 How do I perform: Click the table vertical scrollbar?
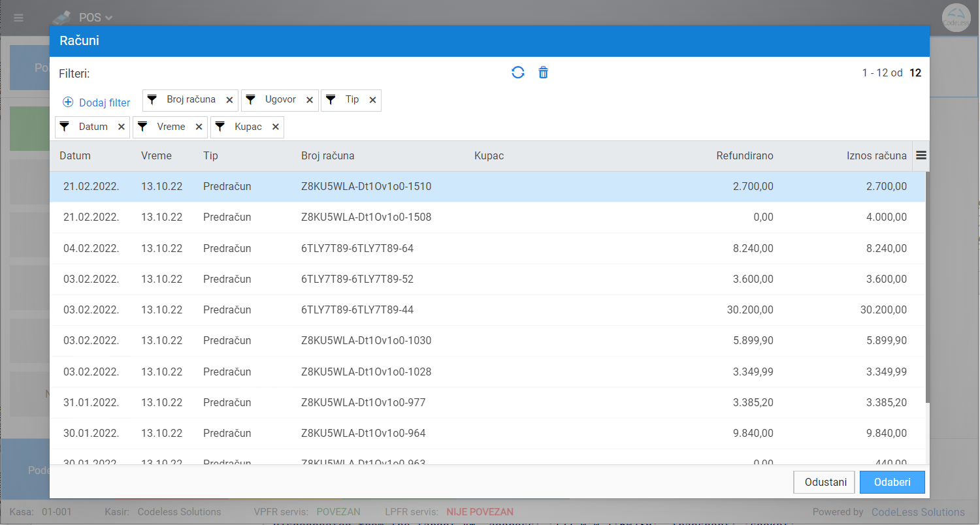pyautogui.click(x=927, y=287)
